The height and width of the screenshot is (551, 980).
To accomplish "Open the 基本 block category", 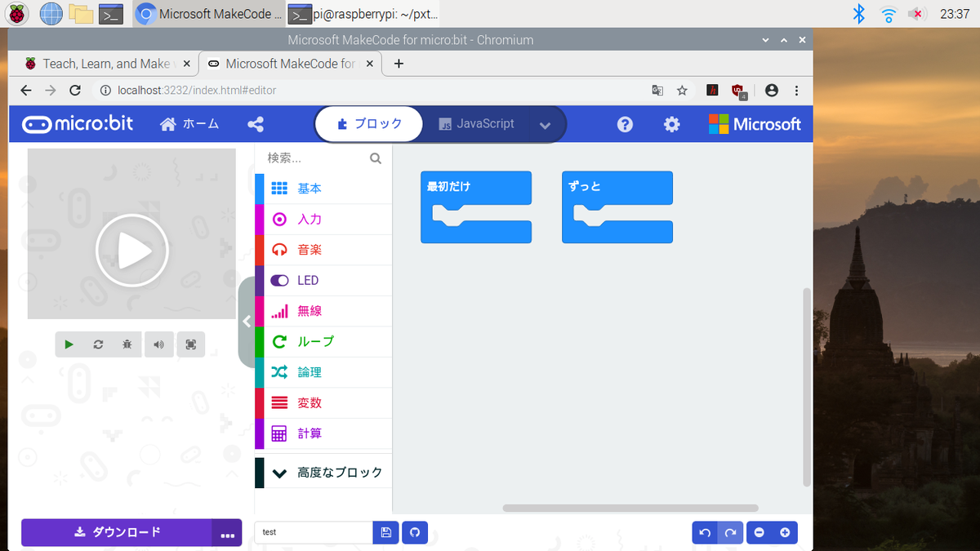I will [x=323, y=189].
